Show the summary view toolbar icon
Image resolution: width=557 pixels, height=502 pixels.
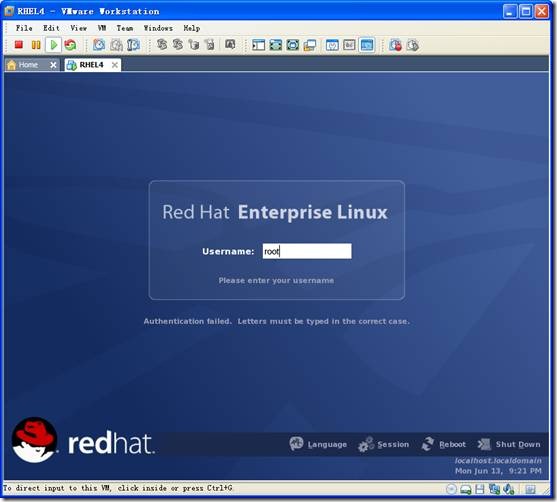point(332,45)
